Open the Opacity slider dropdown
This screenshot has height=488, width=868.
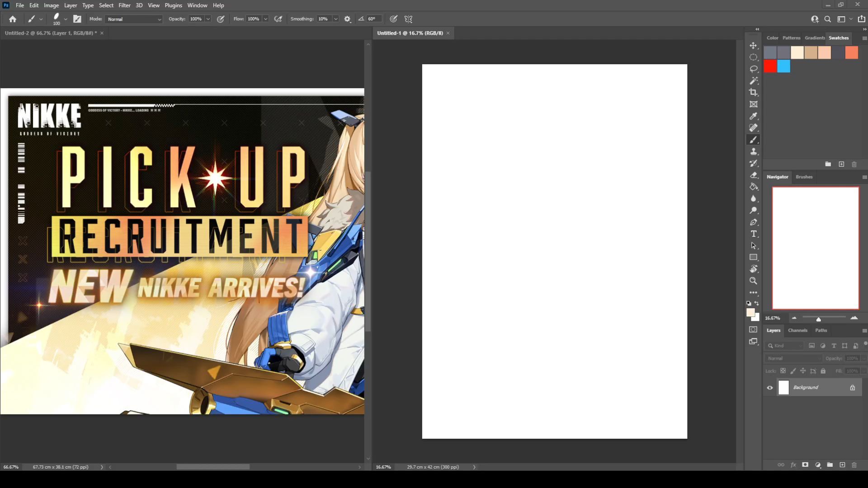coord(208,19)
